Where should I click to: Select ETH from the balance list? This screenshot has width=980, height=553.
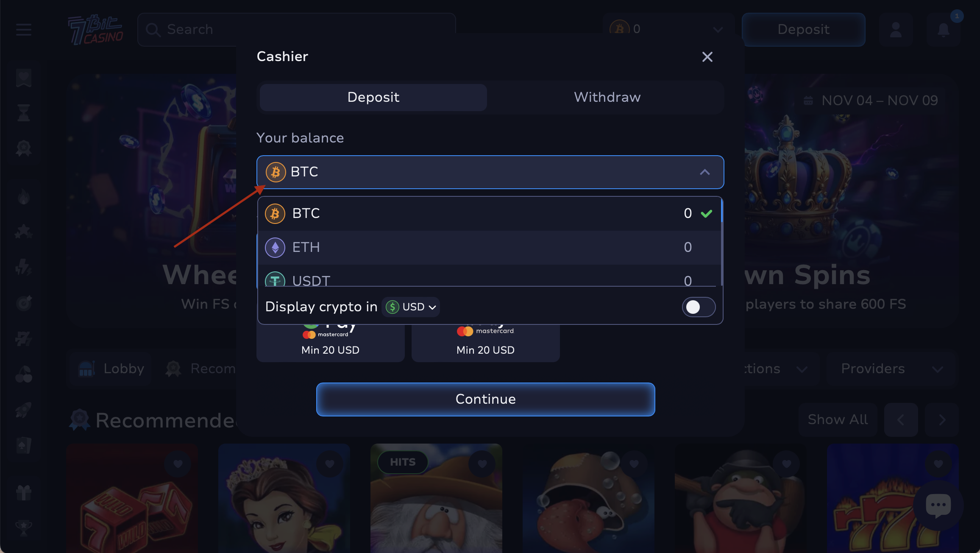(x=489, y=247)
